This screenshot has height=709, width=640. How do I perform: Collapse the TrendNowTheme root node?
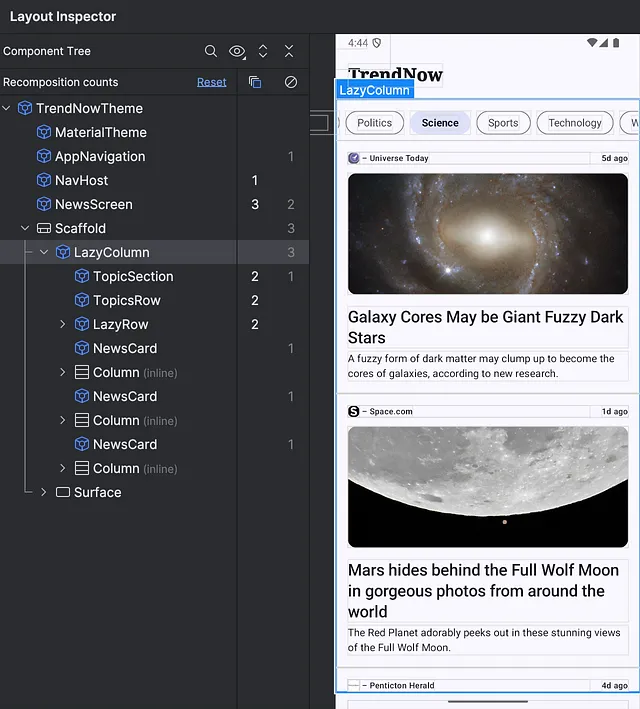coord(8,108)
